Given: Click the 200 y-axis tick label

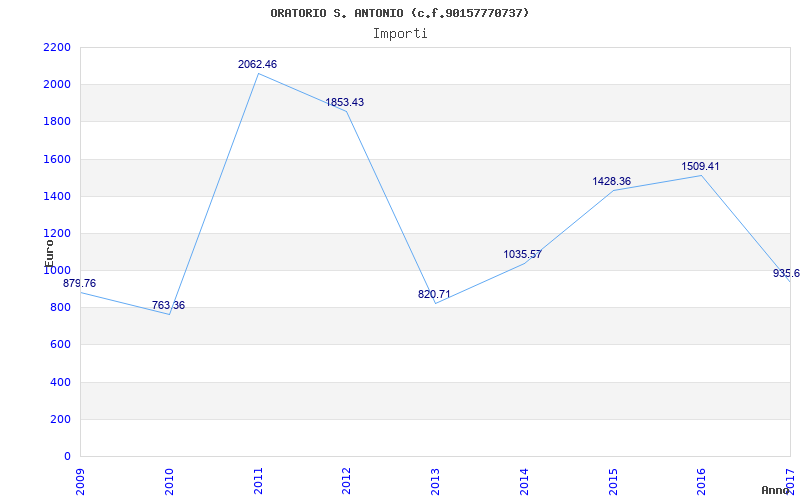Looking at the screenshot, I should click(60, 419).
